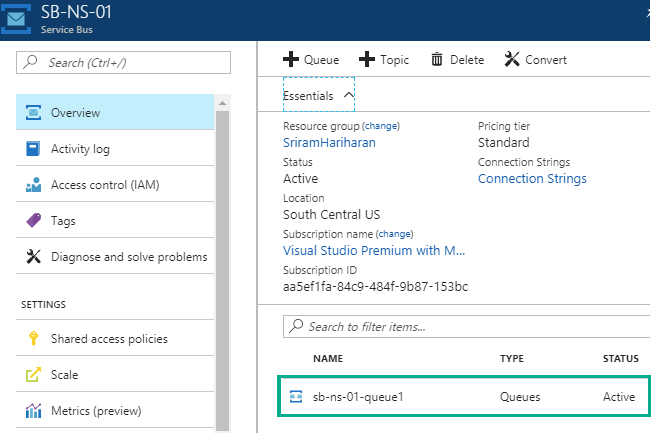
Task: Open the Connection Strings link
Action: [x=532, y=179]
